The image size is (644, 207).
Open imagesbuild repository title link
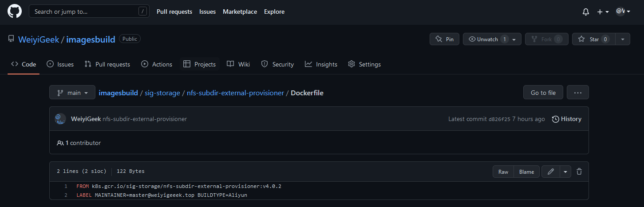coord(91,39)
